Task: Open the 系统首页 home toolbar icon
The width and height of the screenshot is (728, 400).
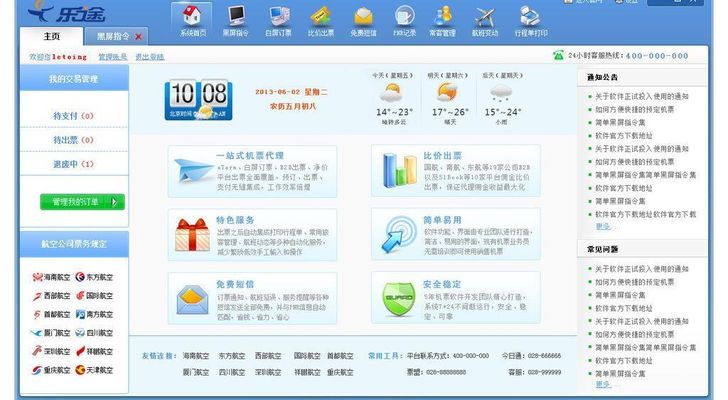Action: (x=192, y=20)
